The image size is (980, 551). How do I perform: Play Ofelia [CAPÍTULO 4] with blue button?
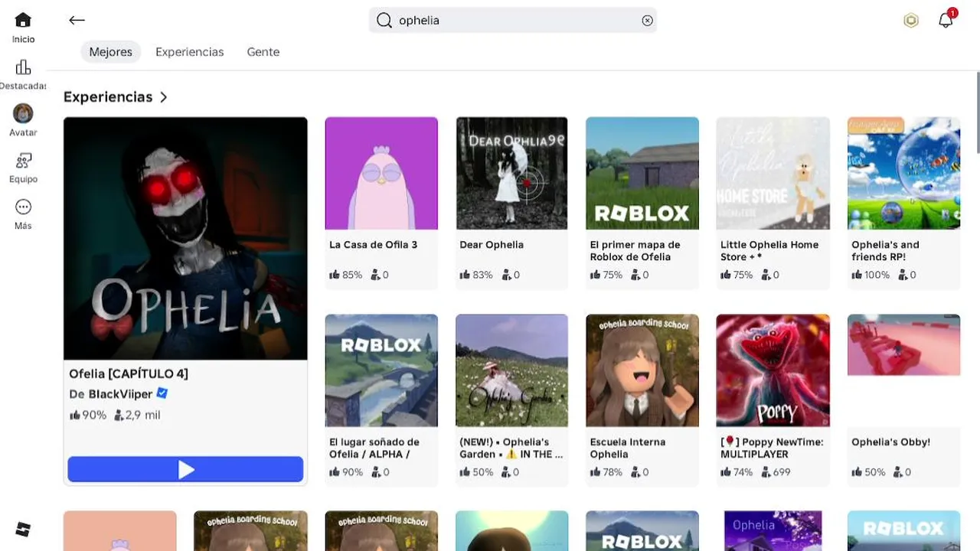[x=185, y=469]
